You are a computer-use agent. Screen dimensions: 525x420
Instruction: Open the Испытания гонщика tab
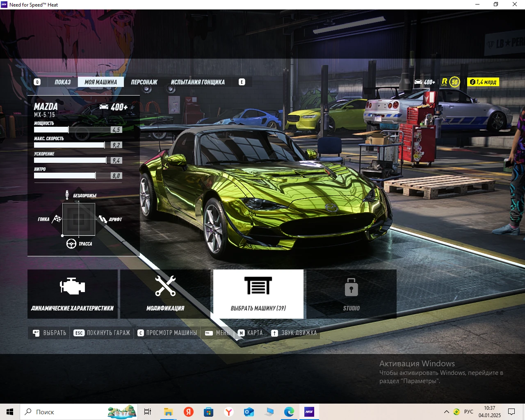tap(198, 82)
